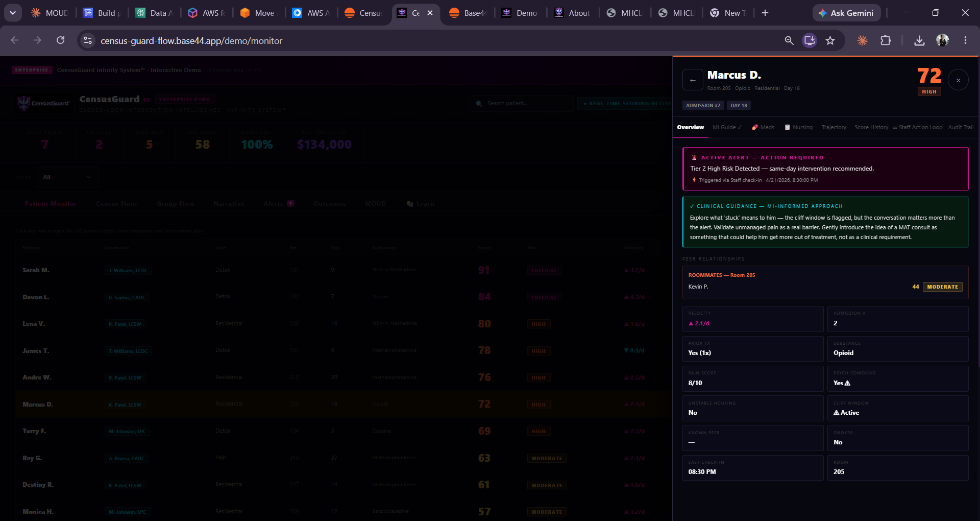Open the Chrome profile avatar

tap(942, 40)
